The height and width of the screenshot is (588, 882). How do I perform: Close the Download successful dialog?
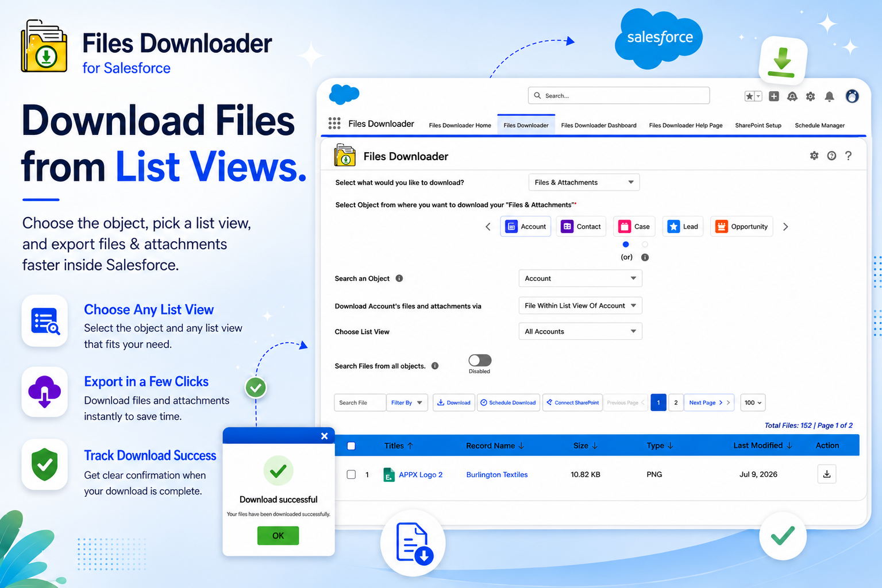tap(324, 436)
